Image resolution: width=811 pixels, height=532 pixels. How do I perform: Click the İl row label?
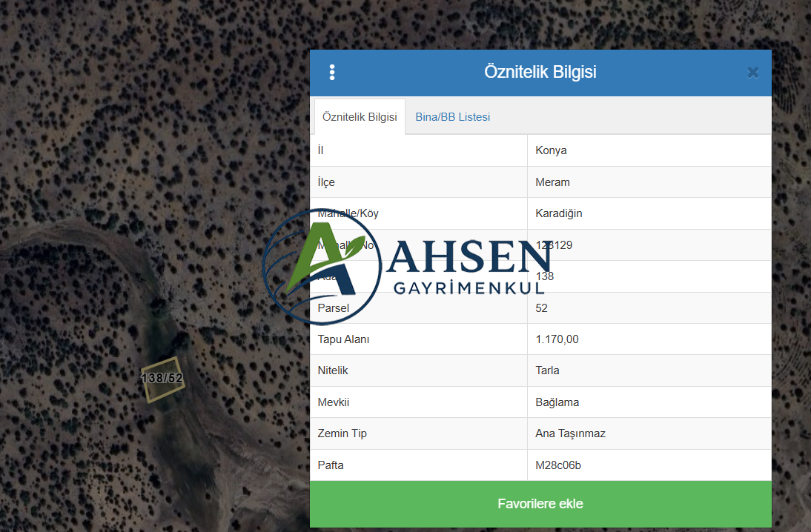pos(320,150)
